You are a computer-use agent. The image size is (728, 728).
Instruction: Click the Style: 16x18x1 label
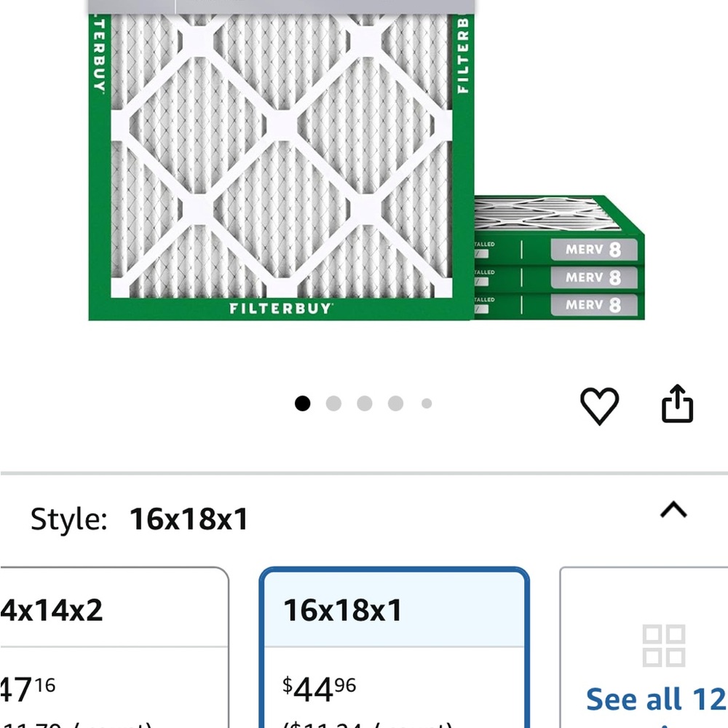138,518
